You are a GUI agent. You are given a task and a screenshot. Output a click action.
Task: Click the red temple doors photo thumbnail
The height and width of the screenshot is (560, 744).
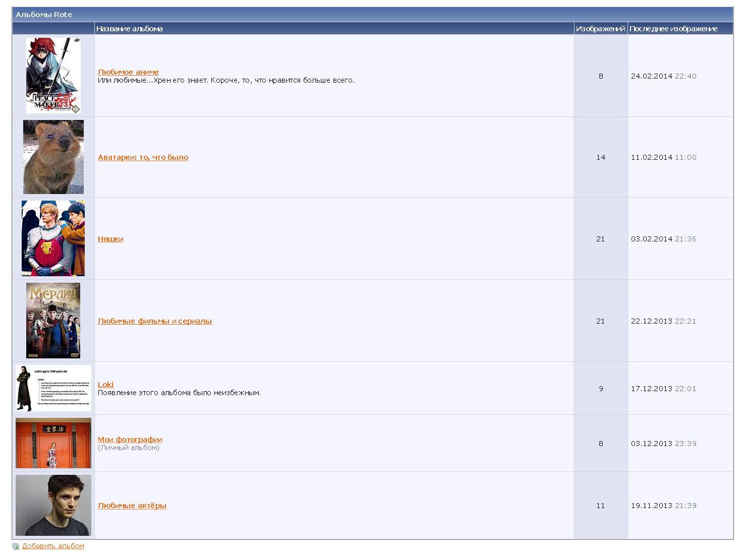(53, 443)
